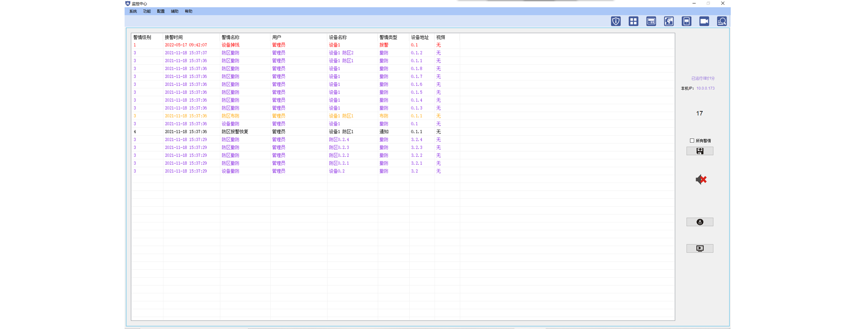Click the 已运行0时1分 runtime text
868x329 pixels.
[703, 78]
